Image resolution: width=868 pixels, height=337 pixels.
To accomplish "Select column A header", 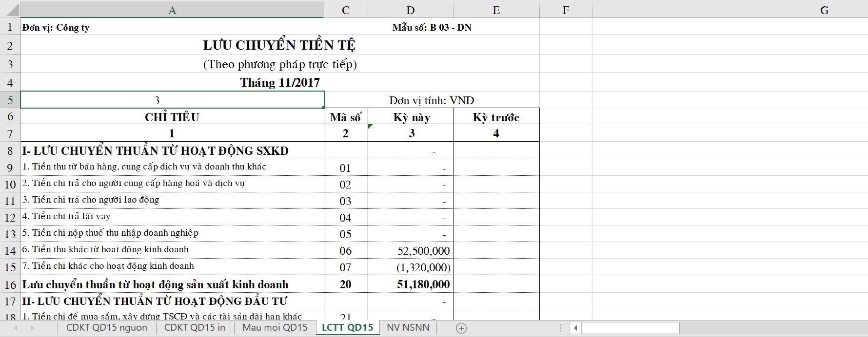I will click(172, 10).
